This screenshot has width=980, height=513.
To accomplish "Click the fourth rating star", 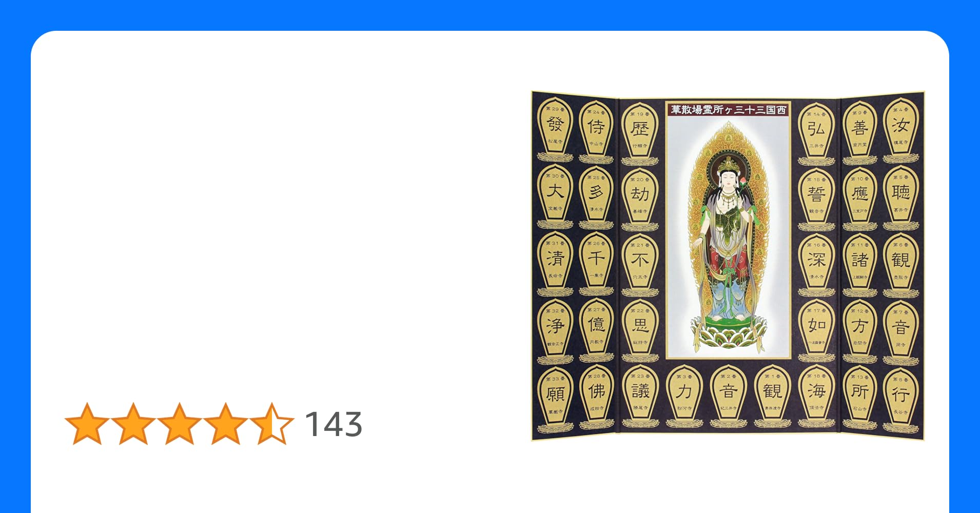I will [225, 424].
